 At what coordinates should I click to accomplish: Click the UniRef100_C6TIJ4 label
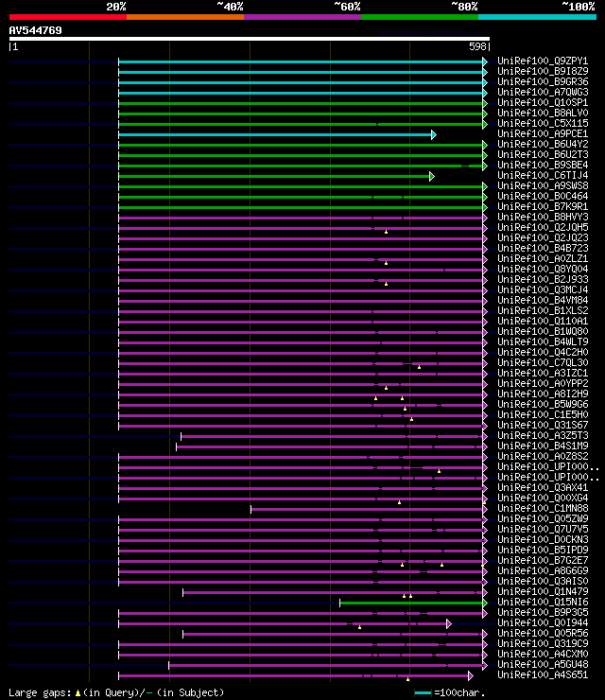tap(543, 175)
